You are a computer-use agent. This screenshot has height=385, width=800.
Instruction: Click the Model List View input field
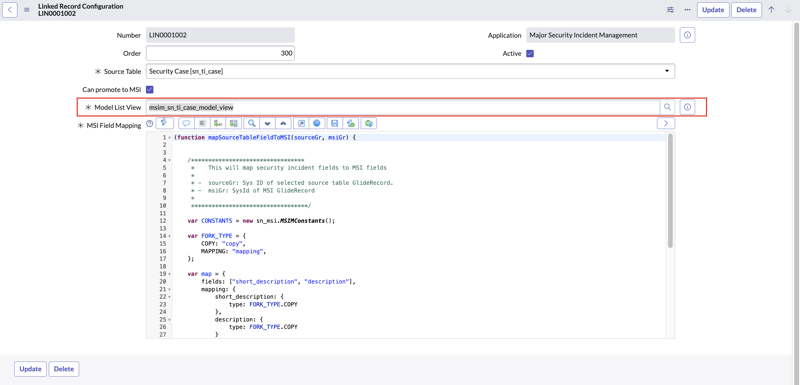point(403,107)
